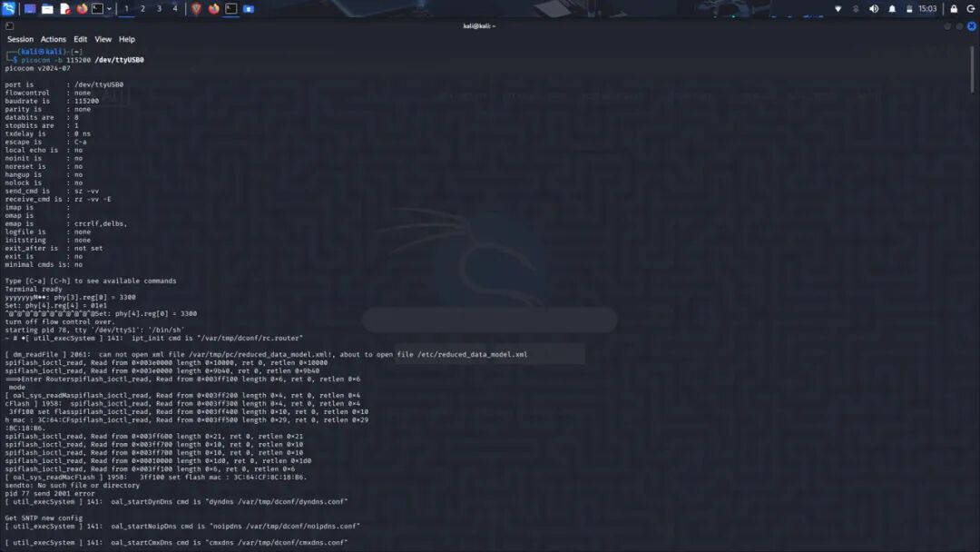
Task: Click the terminal vertical scrollbar
Action: click(972, 69)
